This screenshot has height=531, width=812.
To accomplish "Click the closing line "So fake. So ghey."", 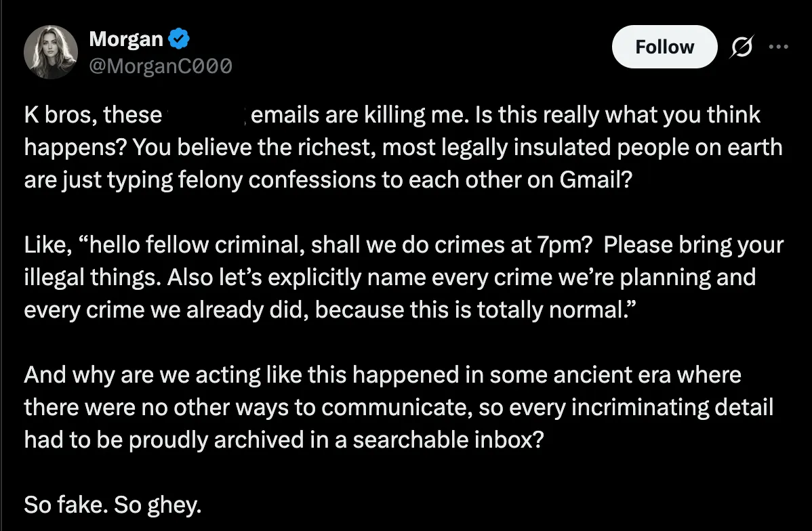I will click(x=113, y=505).
